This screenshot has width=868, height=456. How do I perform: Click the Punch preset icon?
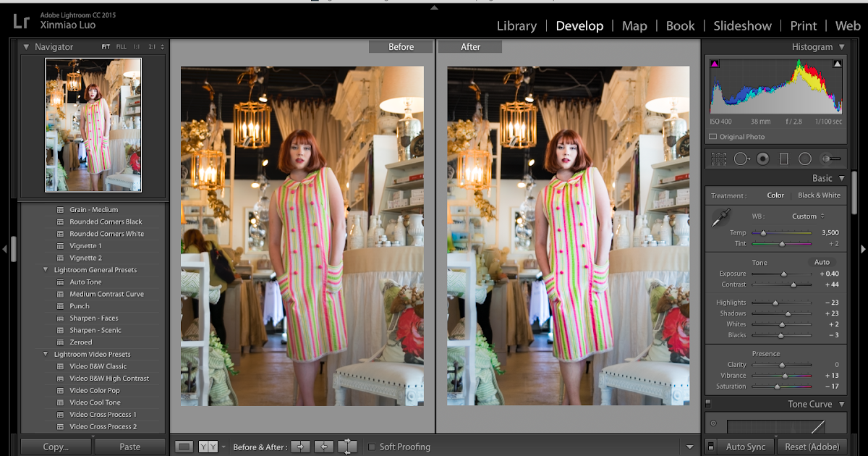coord(61,306)
